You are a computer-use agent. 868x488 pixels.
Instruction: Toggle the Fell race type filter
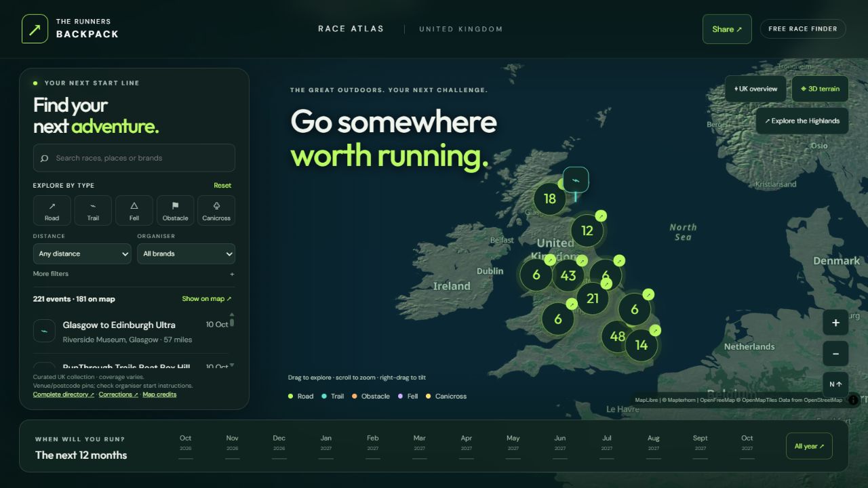click(134, 210)
